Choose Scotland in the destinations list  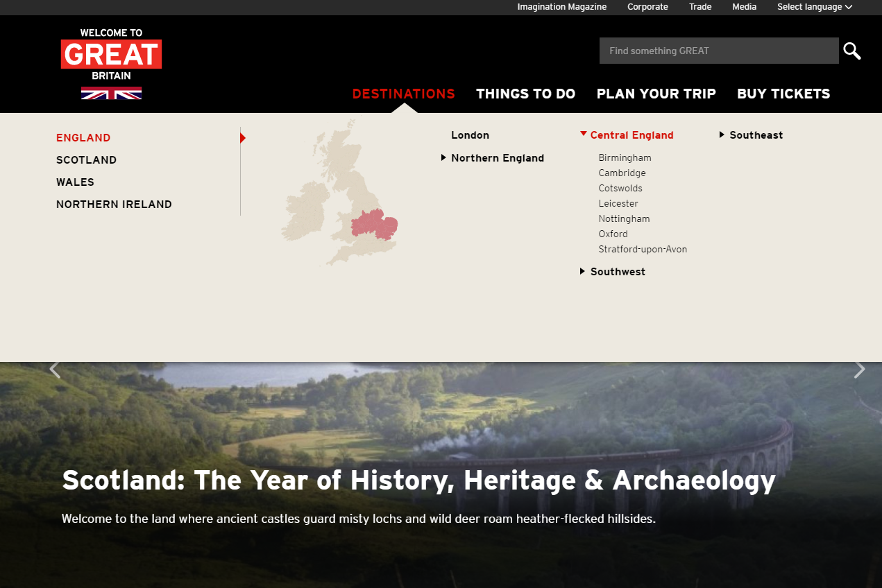(86, 160)
